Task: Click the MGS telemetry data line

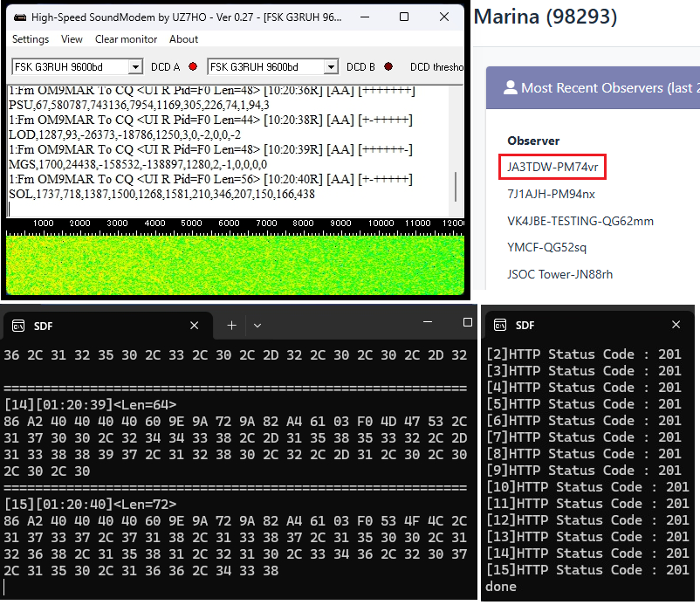Action: (138, 164)
